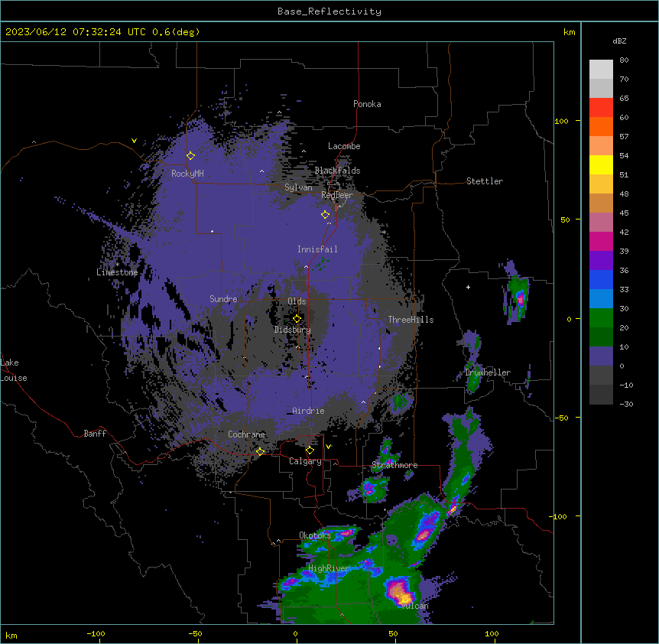
Task: Click the Drumheller city label
Action: pos(488,372)
